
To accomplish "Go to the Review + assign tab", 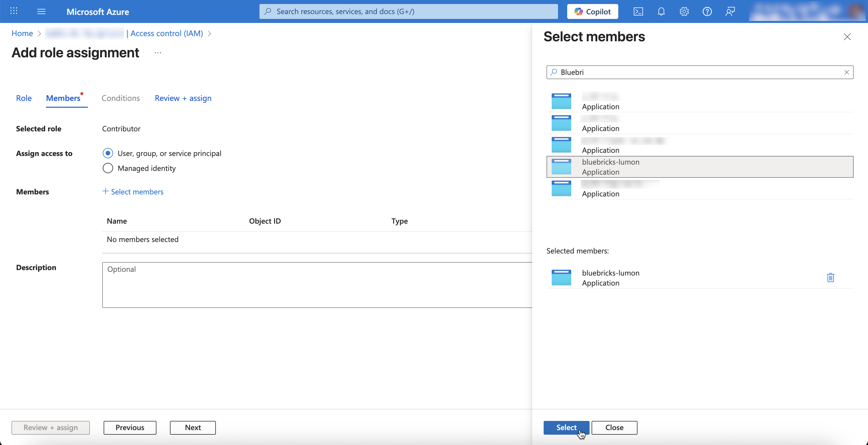I will [183, 98].
